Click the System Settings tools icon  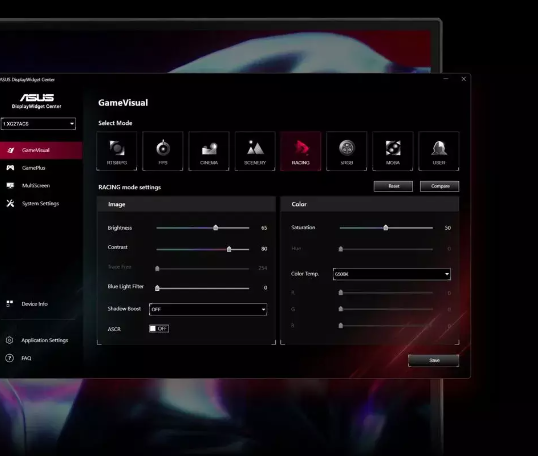pyautogui.click(x=10, y=203)
